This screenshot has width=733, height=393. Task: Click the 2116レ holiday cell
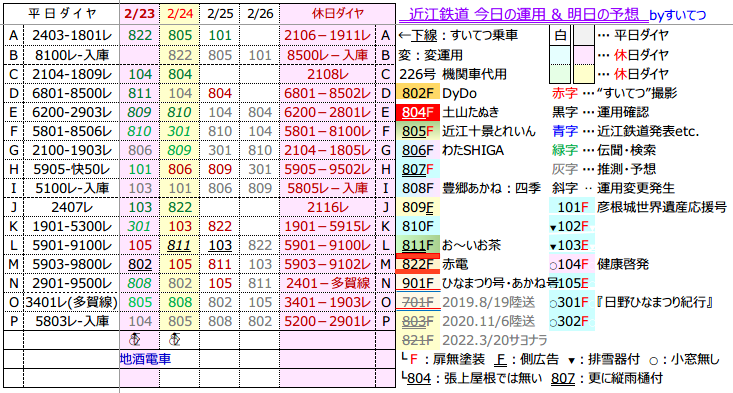click(328, 207)
